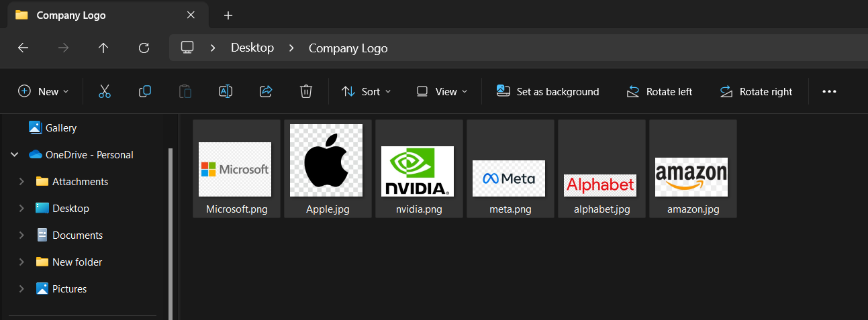Expand the Desktop node in sidebar
Viewport: 868px width, 320px height.
click(x=21, y=209)
